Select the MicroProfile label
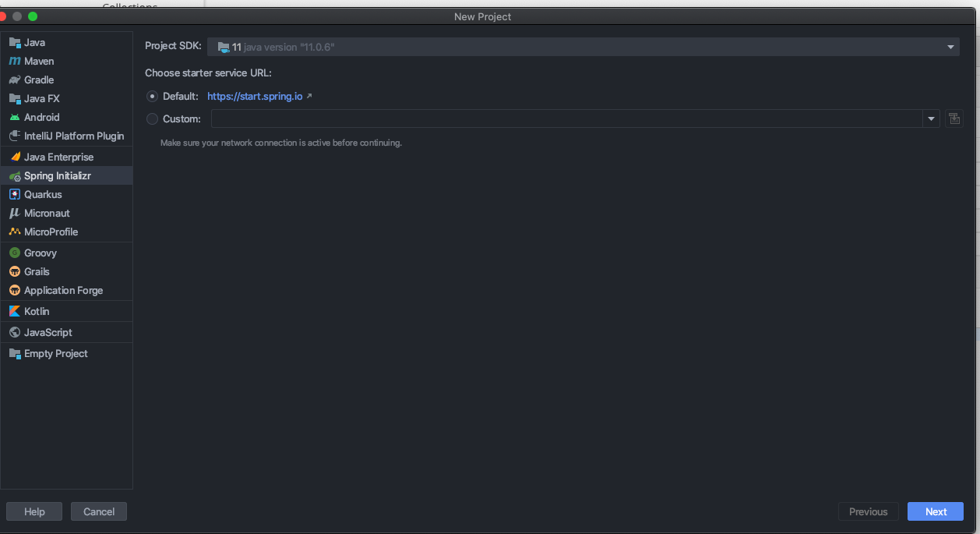Viewport: 980px width, 534px height. click(51, 232)
